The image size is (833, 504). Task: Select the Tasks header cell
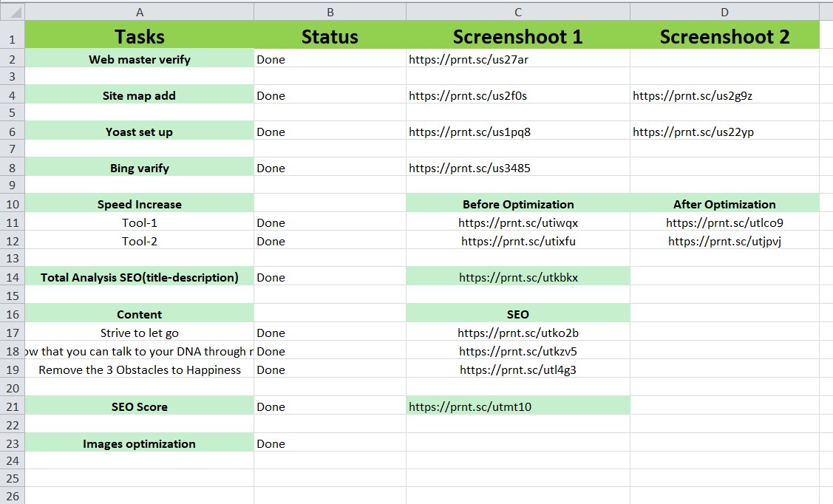(139, 36)
